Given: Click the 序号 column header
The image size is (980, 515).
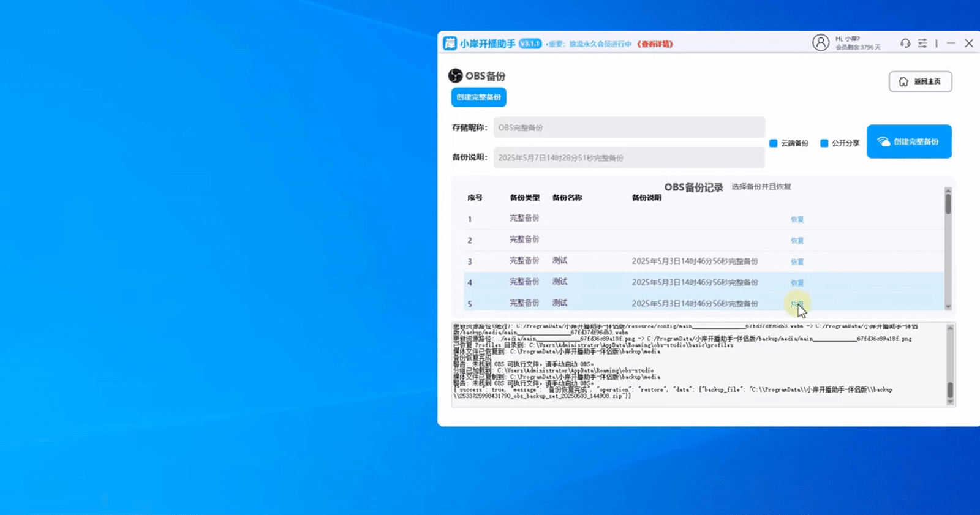Looking at the screenshot, I should [475, 198].
